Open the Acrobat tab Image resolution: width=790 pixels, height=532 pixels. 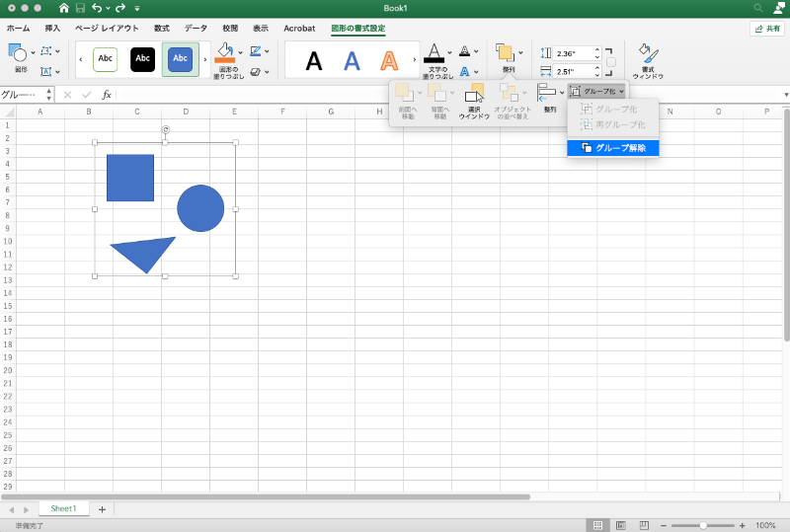[299, 29]
